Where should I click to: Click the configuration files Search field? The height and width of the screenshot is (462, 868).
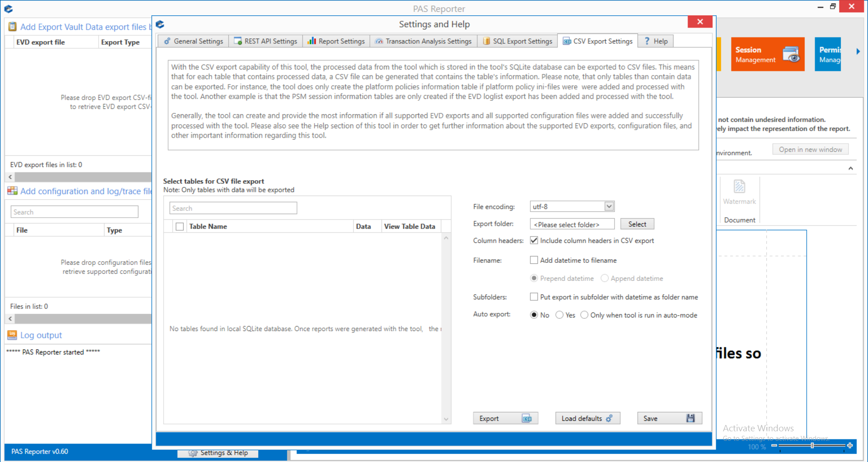tap(74, 212)
